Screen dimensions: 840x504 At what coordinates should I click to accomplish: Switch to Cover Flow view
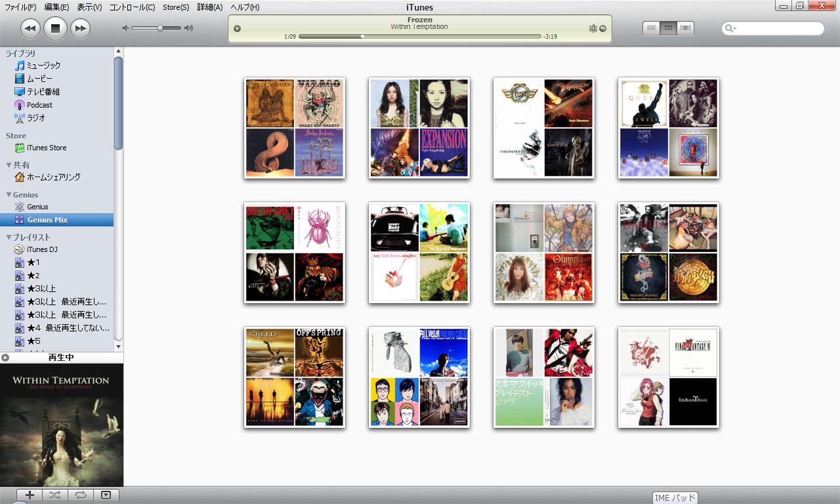pyautogui.click(x=685, y=28)
